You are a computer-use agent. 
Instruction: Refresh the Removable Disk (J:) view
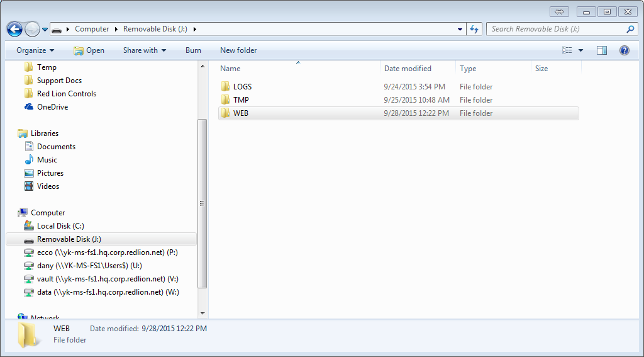(474, 29)
